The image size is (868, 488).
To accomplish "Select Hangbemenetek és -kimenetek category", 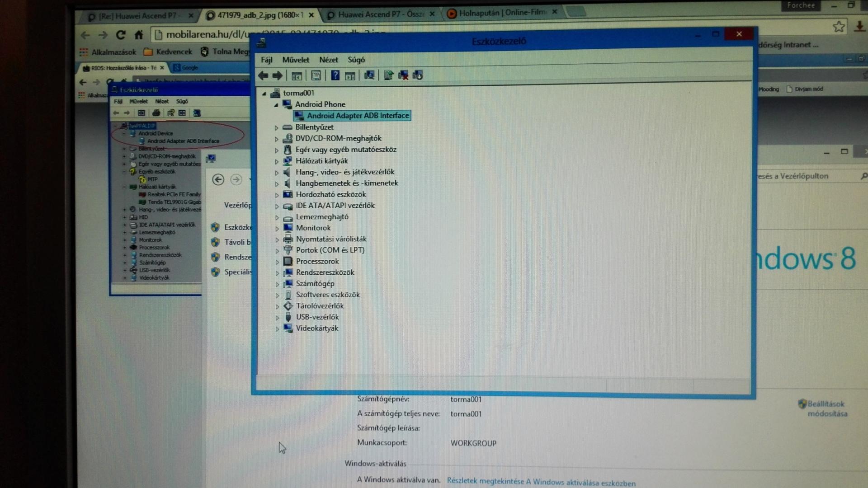I will 347,183.
